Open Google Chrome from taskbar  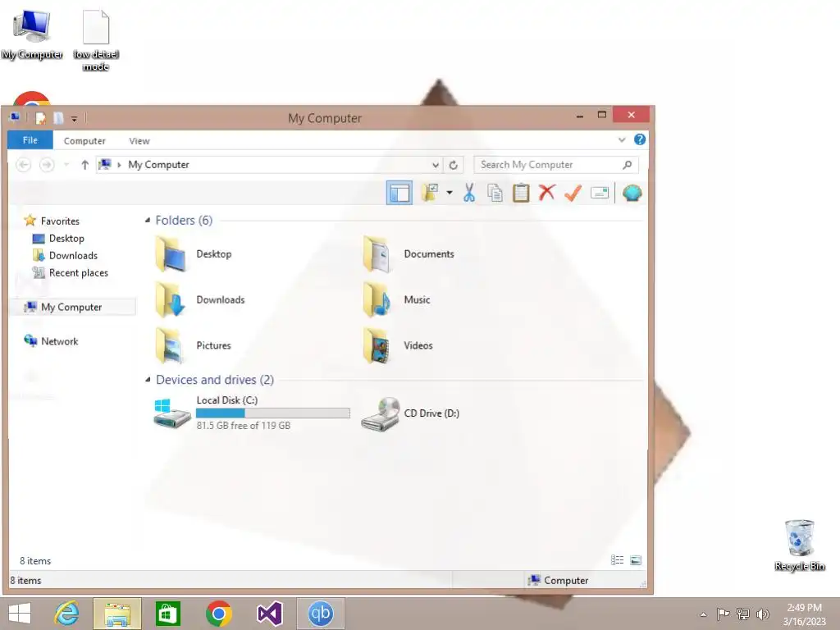tap(218, 614)
